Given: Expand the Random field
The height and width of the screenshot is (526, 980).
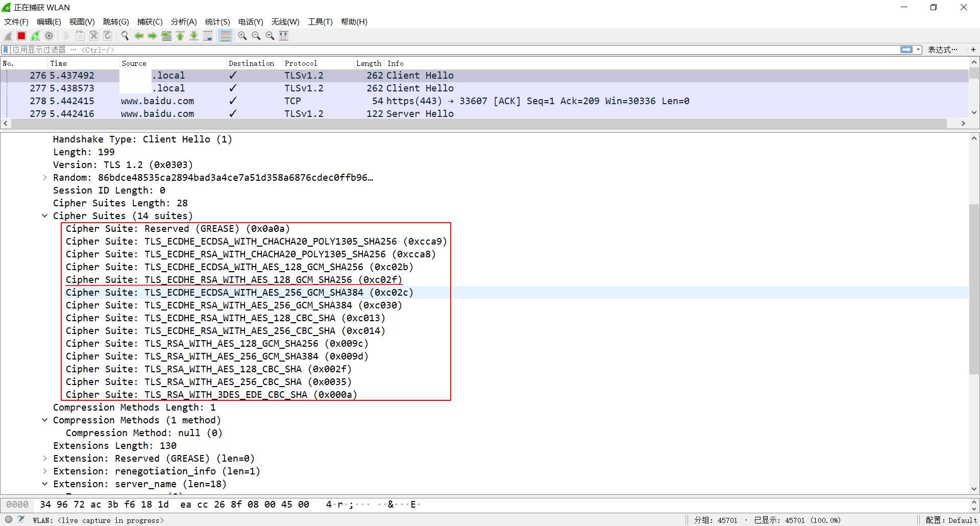Looking at the screenshot, I should point(45,178).
